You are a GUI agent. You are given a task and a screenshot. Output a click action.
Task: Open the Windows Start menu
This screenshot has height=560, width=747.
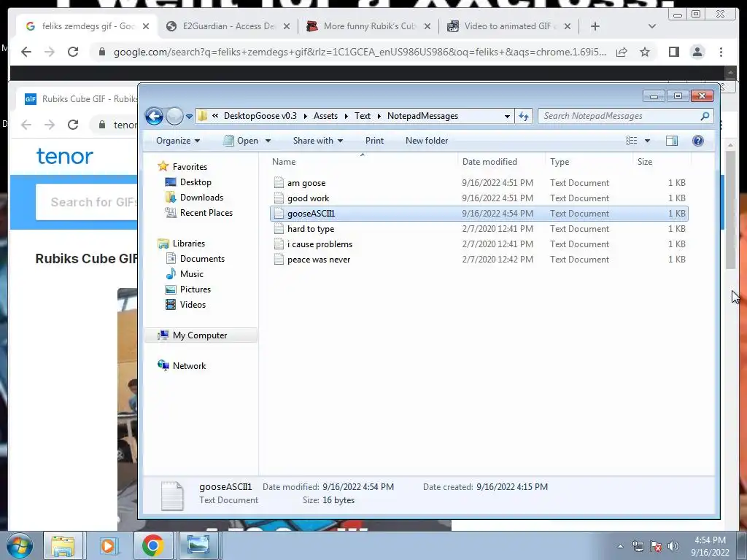pos(20,545)
